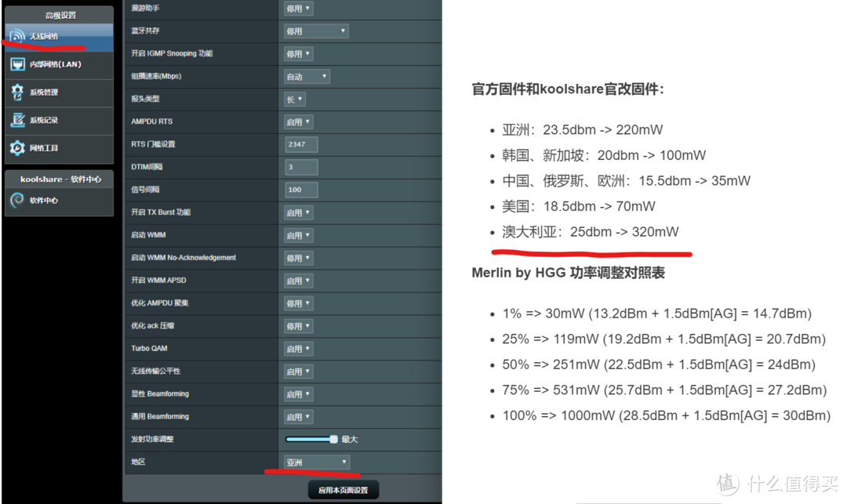847x504 pixels.
Task: Click the RTS 门槛设置 input field
Action: [x=301, y=145]
